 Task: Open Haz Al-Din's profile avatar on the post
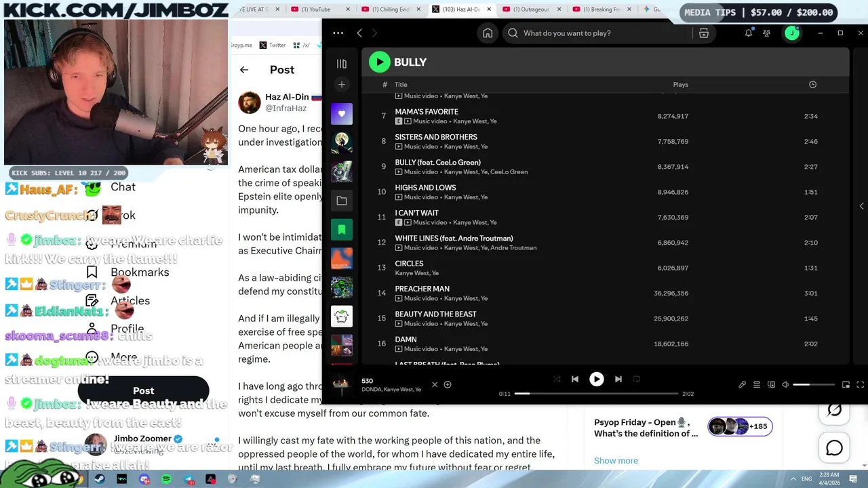250,102
